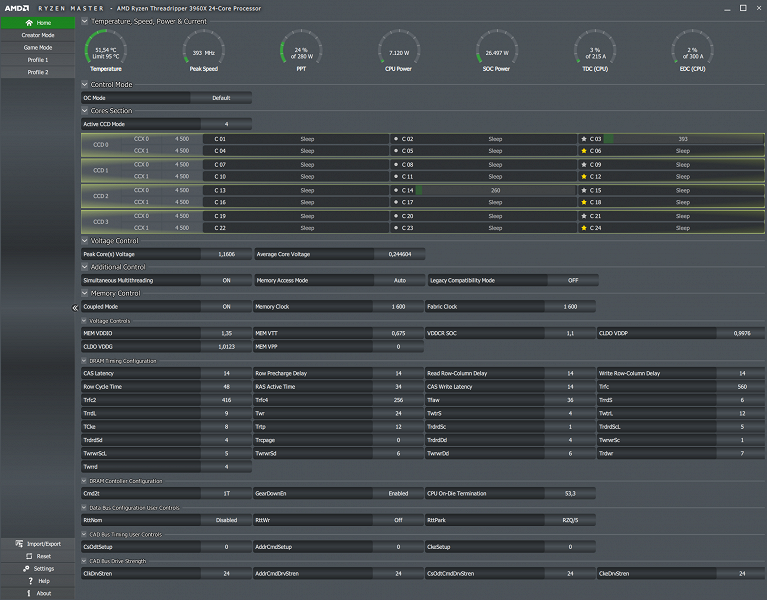Toggle Coupled Mode ON value
Screen dimensions: 767x600
[226, 307]
